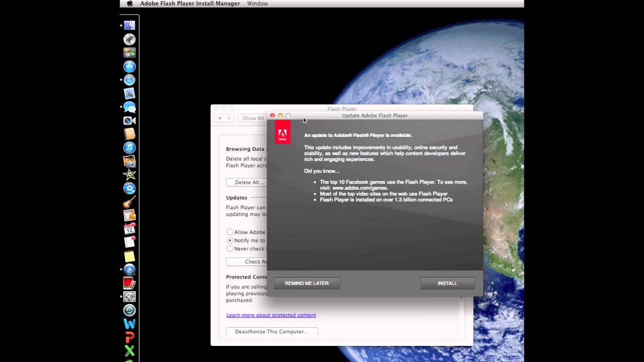Screen dimensions: 644x362
Task: Click the Browsing Data heading
Action: click(x=245, y=149)
